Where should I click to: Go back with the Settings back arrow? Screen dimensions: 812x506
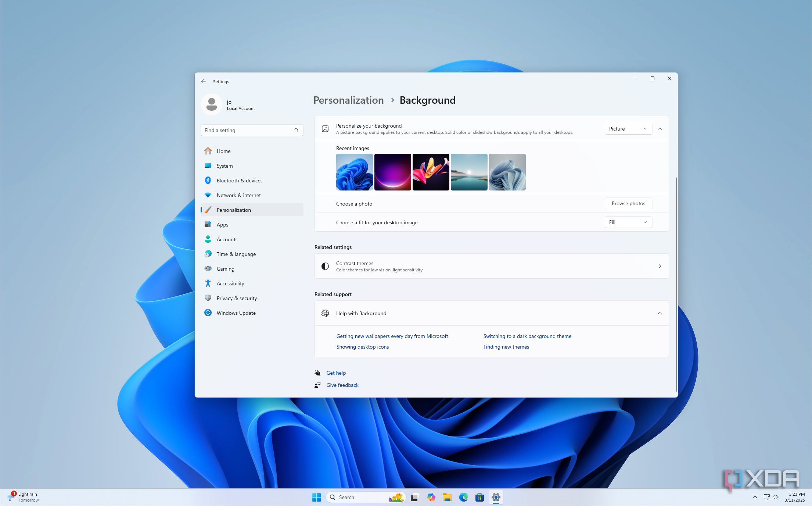pos(203,81)
